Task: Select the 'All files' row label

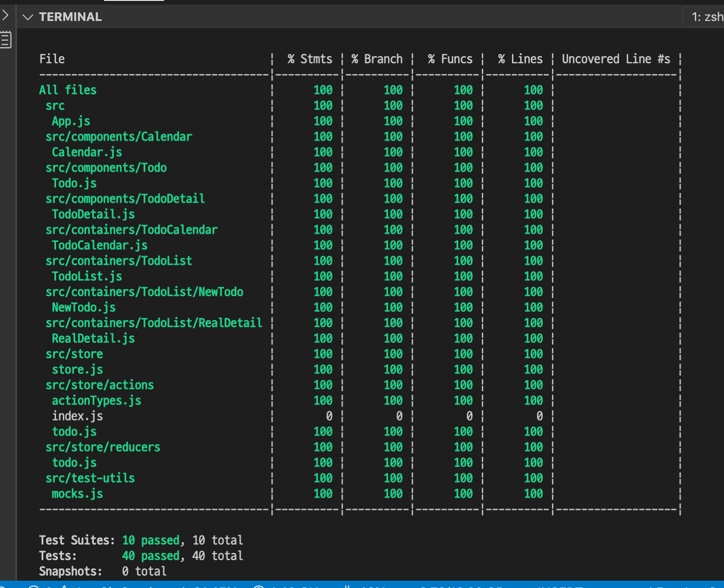Action: click(68, 90)
